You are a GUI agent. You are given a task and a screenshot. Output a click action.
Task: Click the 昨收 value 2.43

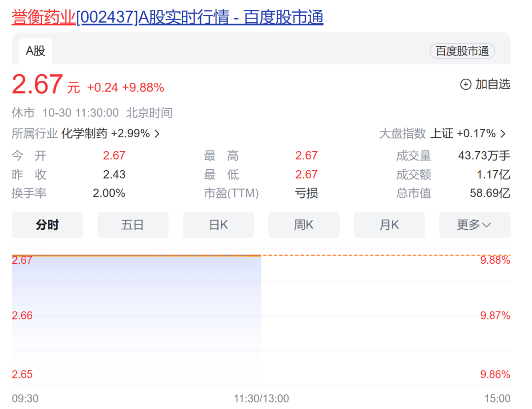click(114, 175)
